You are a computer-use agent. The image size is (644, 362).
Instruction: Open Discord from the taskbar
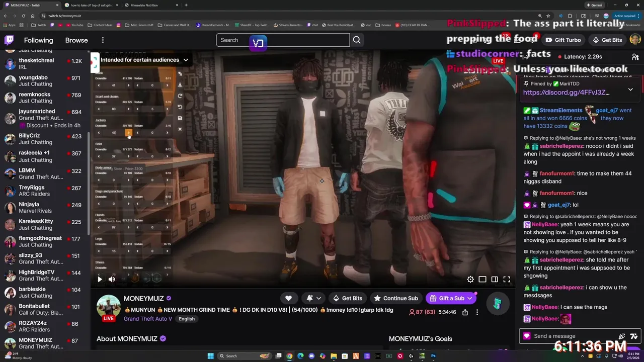(311, 356)
